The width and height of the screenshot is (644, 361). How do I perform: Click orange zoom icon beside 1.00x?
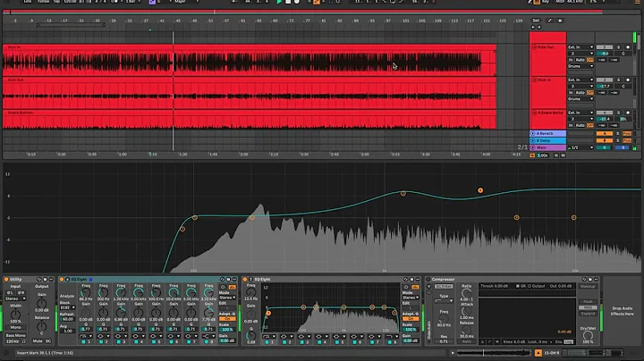coord(533,155)
